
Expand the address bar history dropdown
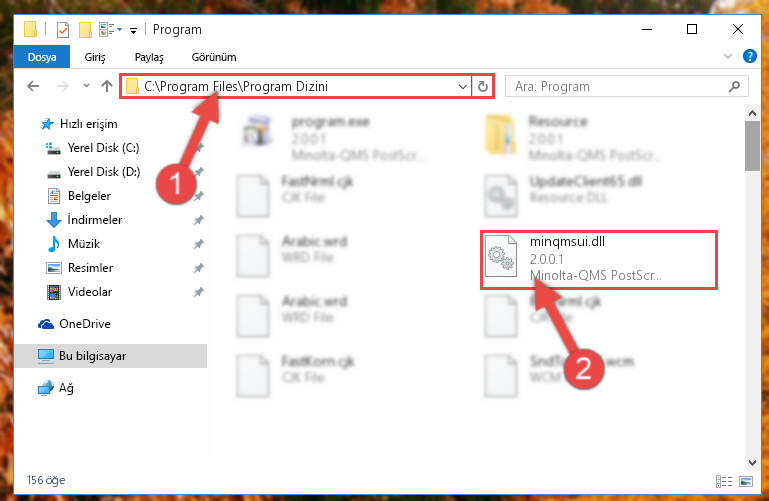(462, 87)
